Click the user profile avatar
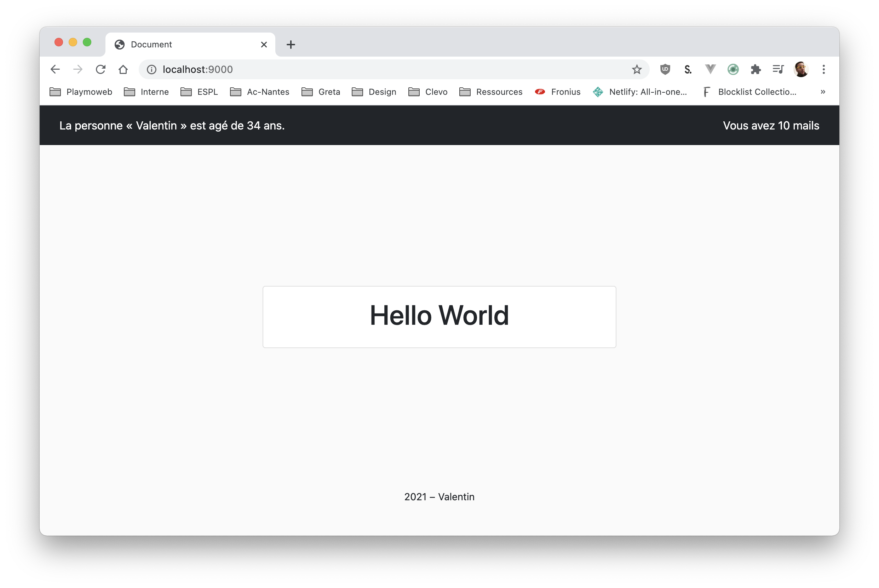 click(801, 69)
